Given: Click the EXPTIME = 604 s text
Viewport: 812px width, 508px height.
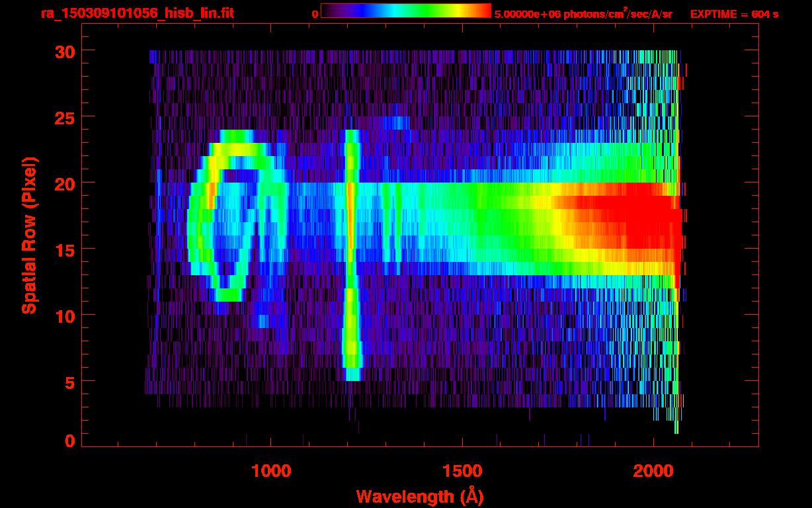Looking at the screenshot, I should [734, 14].
